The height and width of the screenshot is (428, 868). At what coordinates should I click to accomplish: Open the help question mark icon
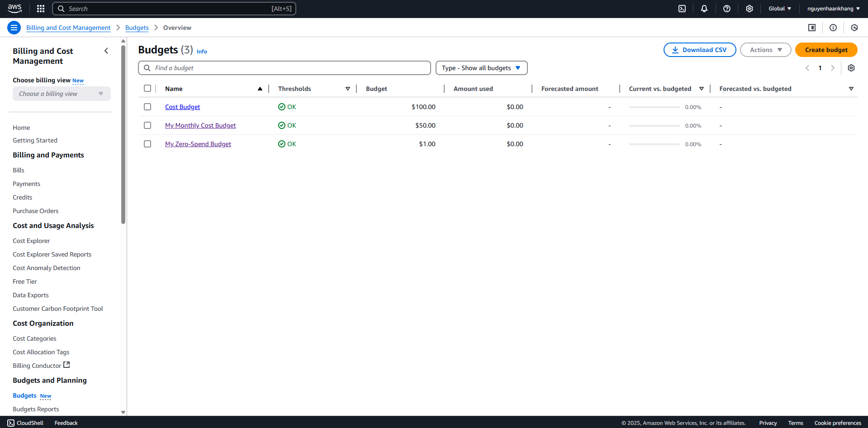727,9
